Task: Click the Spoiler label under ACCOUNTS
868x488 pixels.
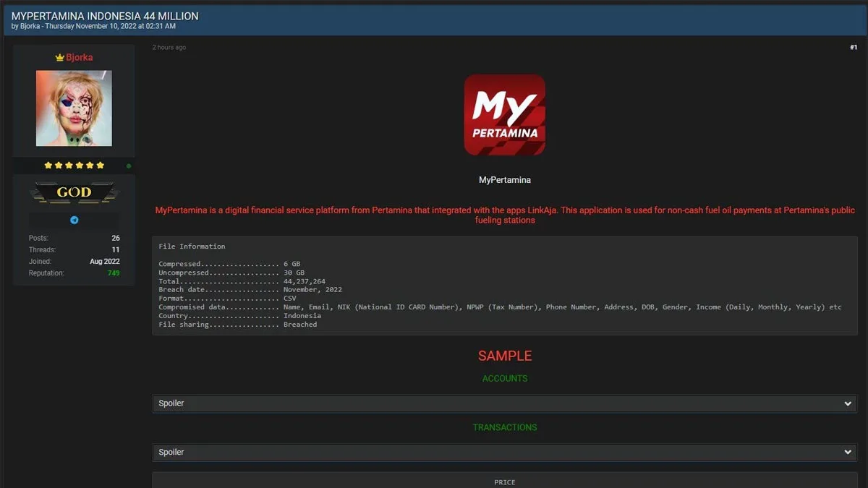Action: coord(171,403)
